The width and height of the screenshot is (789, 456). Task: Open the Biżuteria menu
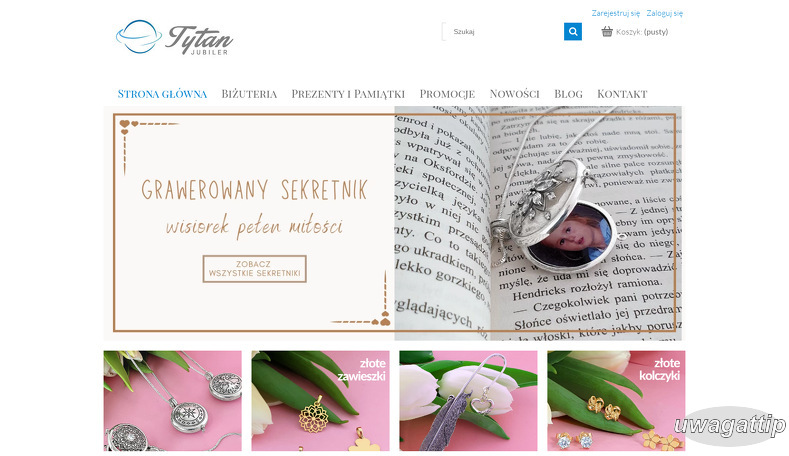pos(249,94)
